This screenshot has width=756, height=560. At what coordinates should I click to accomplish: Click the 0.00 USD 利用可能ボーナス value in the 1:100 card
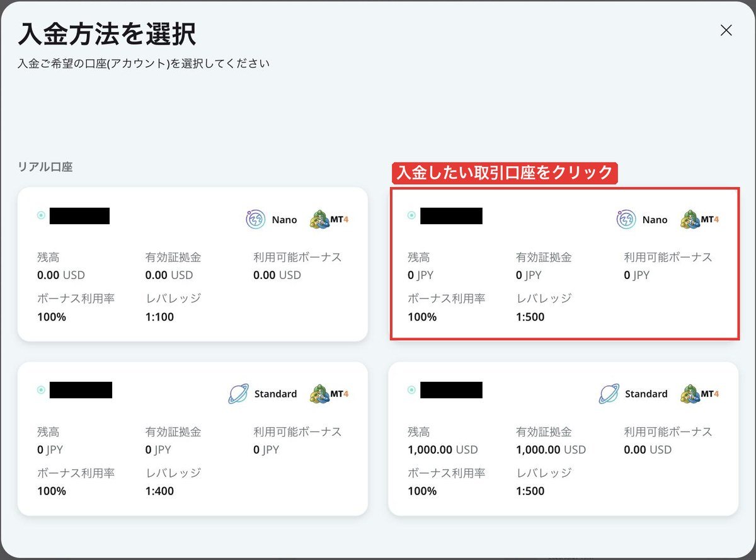coord(277,275)
